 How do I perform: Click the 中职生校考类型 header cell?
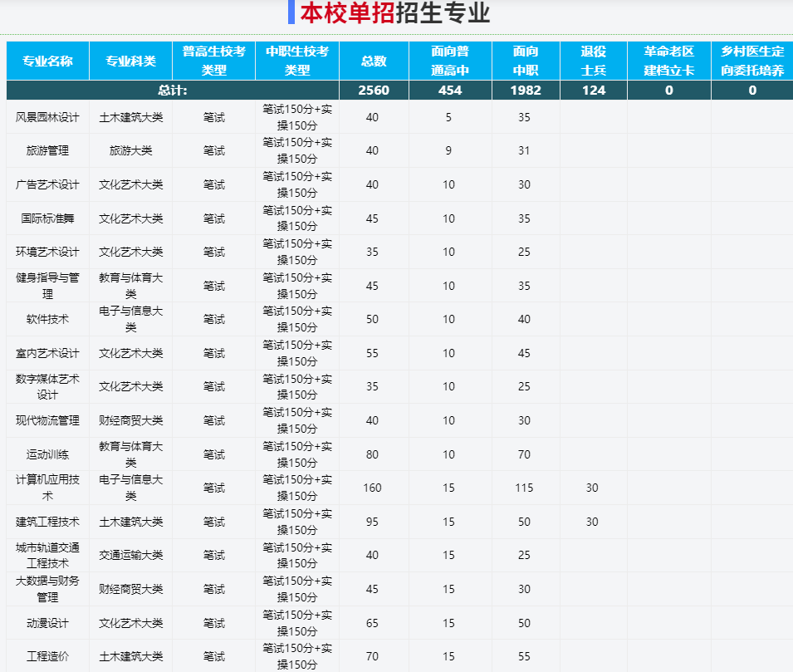297,61
